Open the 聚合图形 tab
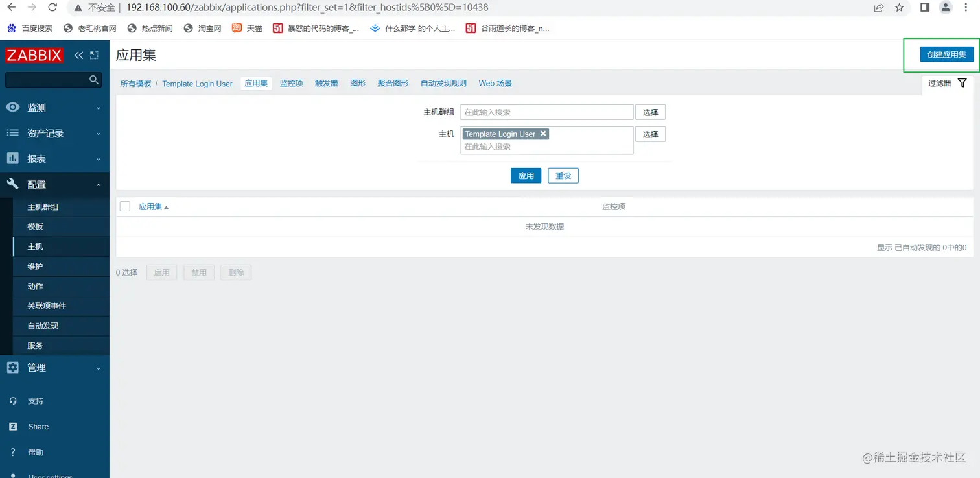Screen dimensions: 980x478 (x=393, y=83)
